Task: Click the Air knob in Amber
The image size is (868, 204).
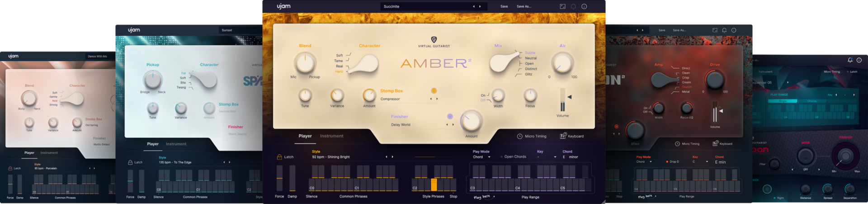Action: click(562, 62)
